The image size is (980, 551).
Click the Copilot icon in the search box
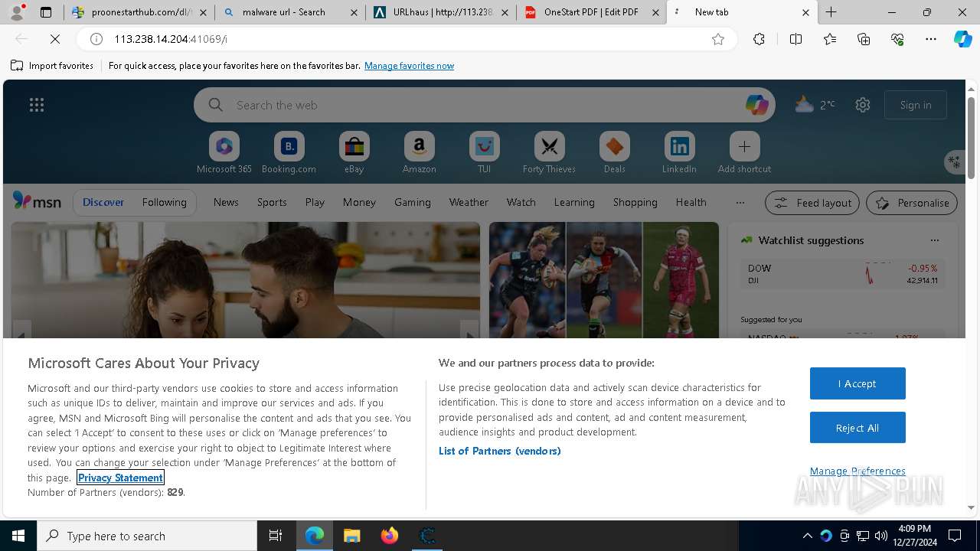[757, 105]
